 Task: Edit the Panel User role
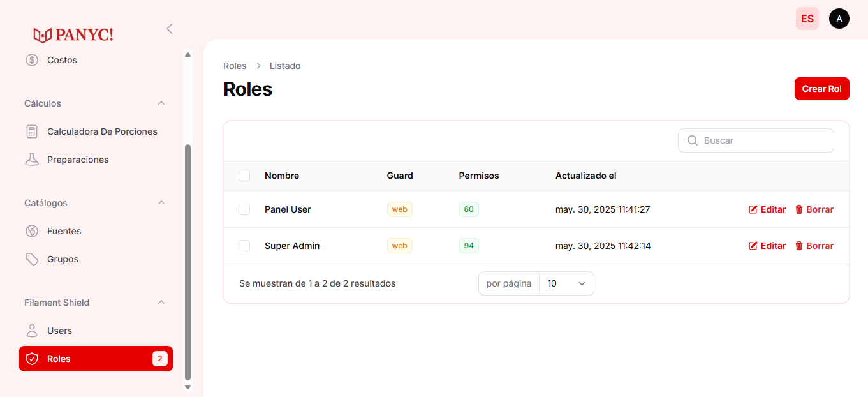pyautogui.click(x=767, y=209)
